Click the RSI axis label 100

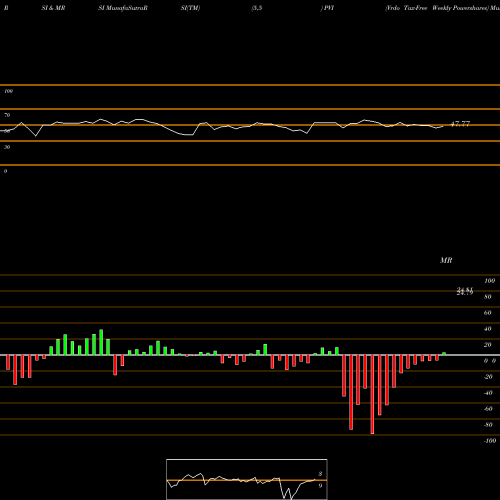(x=9, y=91)
